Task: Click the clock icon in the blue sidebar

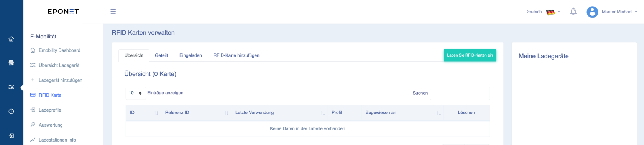Action: 11,112
